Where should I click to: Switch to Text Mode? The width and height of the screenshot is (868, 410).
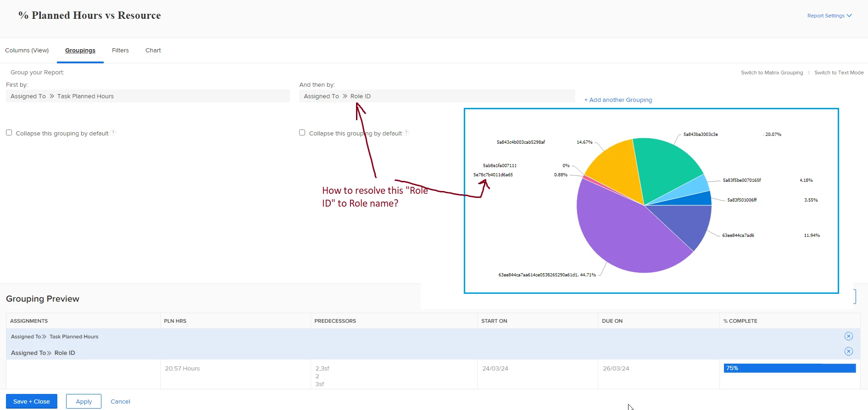click(839, 73)
